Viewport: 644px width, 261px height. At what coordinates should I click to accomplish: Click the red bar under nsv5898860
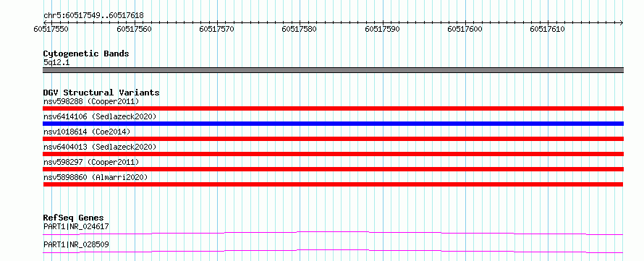click(333, 184)
